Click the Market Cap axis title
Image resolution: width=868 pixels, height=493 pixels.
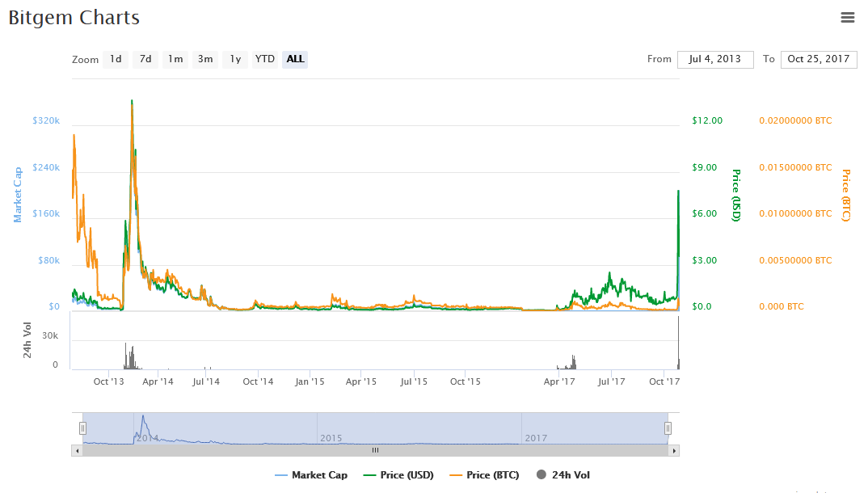18,195
